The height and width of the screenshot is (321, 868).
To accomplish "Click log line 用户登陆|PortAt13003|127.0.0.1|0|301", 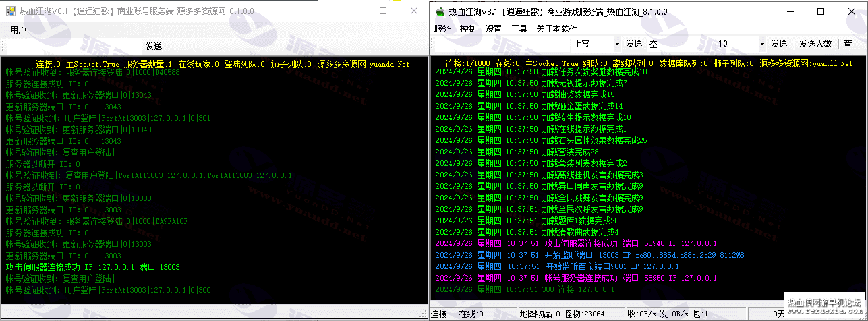I will [x=108, y=118].
